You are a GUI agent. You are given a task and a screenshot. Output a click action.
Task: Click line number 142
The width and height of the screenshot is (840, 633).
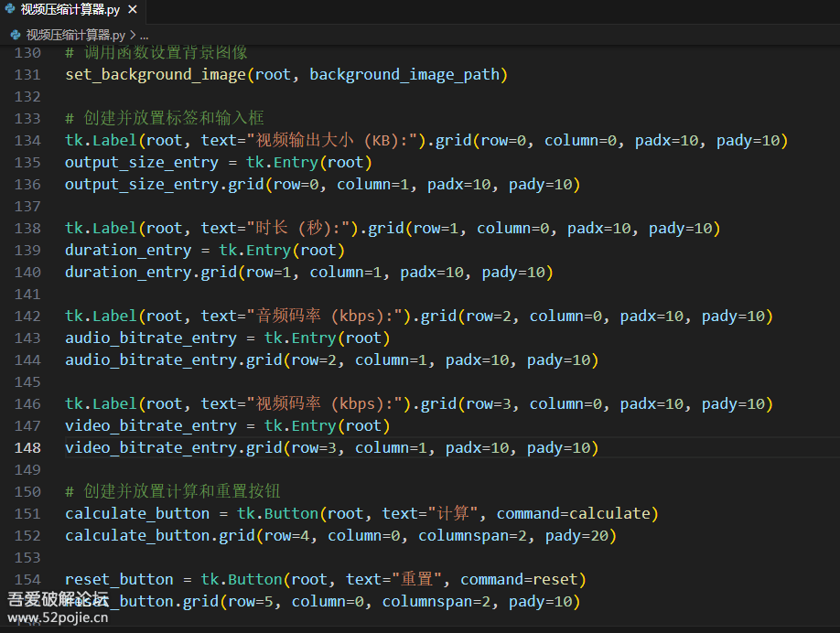(27, 316)
